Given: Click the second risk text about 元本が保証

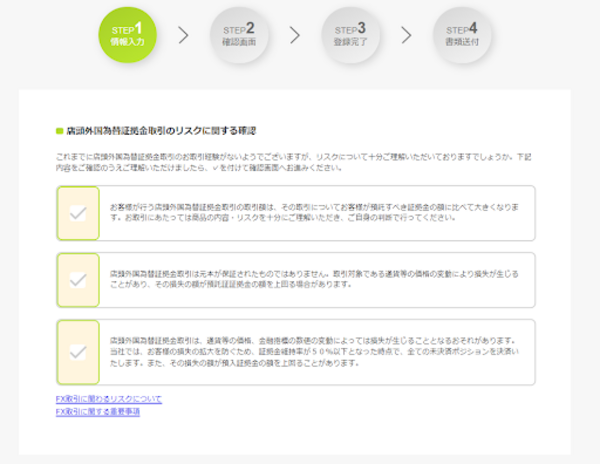Looking at the screenshot, I should (314, 279).
